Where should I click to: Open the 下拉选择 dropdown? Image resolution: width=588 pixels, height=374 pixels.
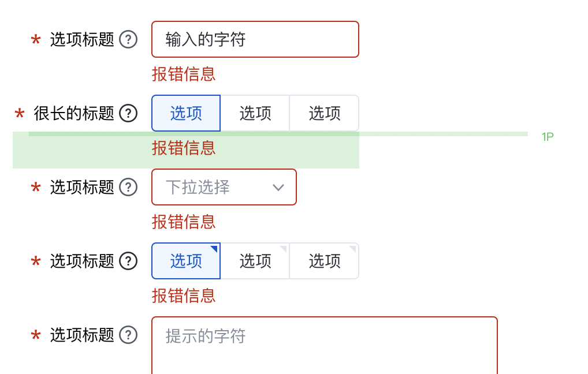point(224,187)
